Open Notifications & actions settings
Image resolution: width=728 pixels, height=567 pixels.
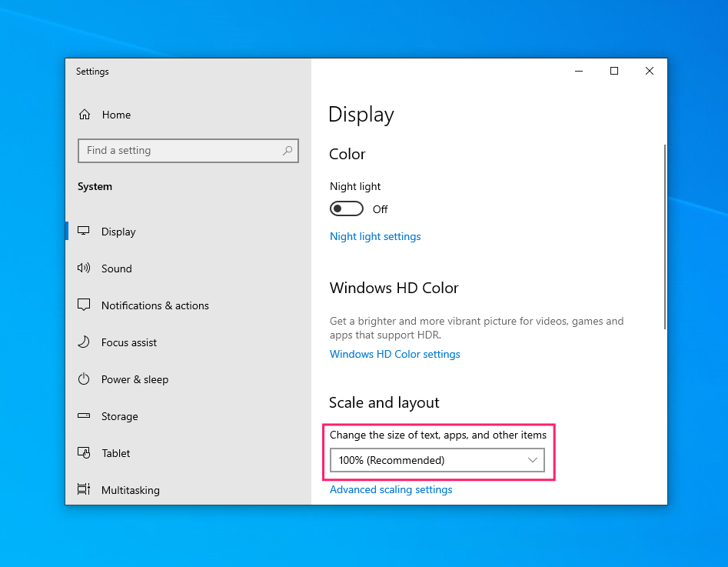[x=188, y=305]
